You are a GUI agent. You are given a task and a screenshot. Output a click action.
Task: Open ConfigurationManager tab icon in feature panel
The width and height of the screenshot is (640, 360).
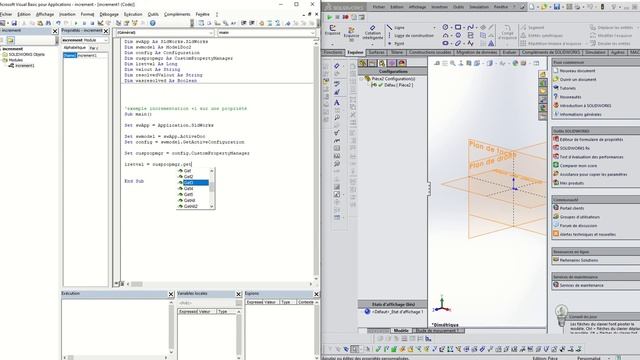coord(382,63)
